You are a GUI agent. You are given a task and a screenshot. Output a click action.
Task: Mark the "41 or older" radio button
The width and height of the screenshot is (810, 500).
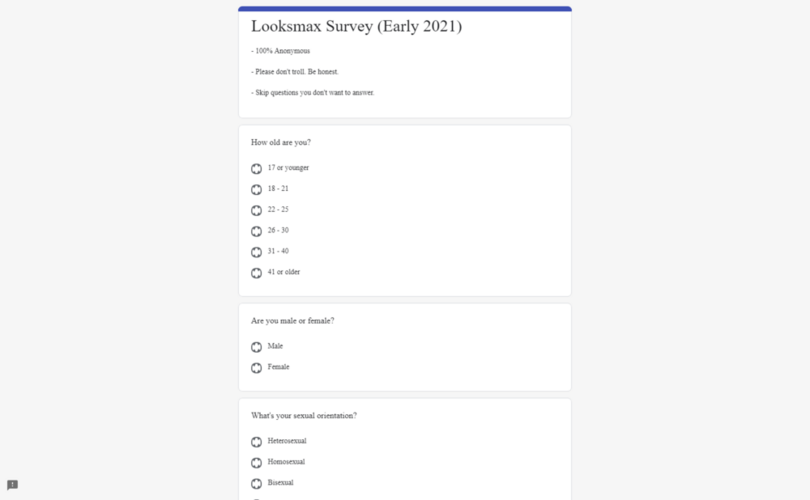coord(257,273)
